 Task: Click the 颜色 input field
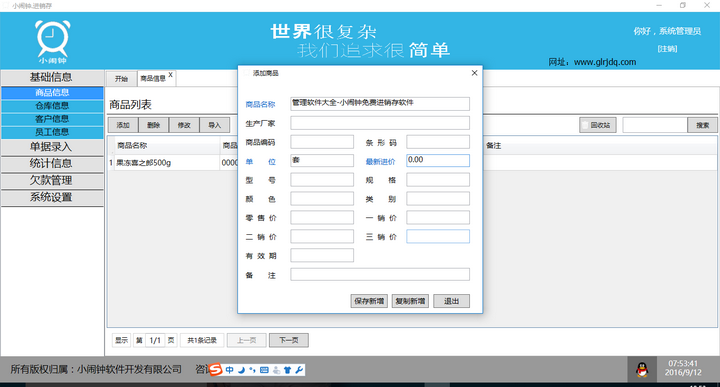pos(322,199)
